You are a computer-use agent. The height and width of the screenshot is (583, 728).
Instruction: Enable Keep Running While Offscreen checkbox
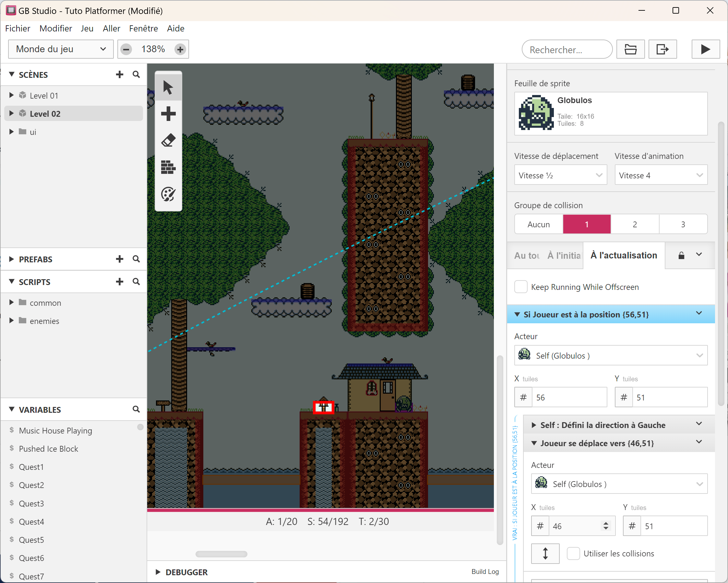tap(521, 287)
